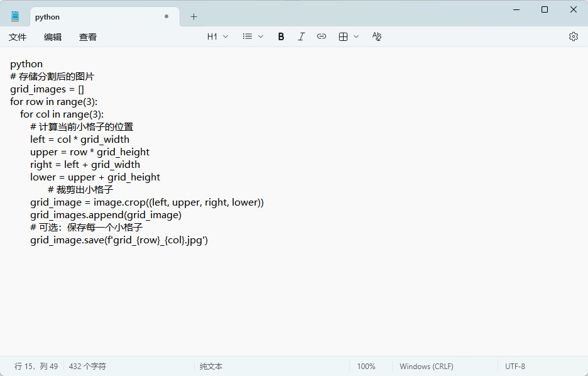Toggle bold formatting
The image size is (588, 376).
pyautogui.click(x=281, y=36)
